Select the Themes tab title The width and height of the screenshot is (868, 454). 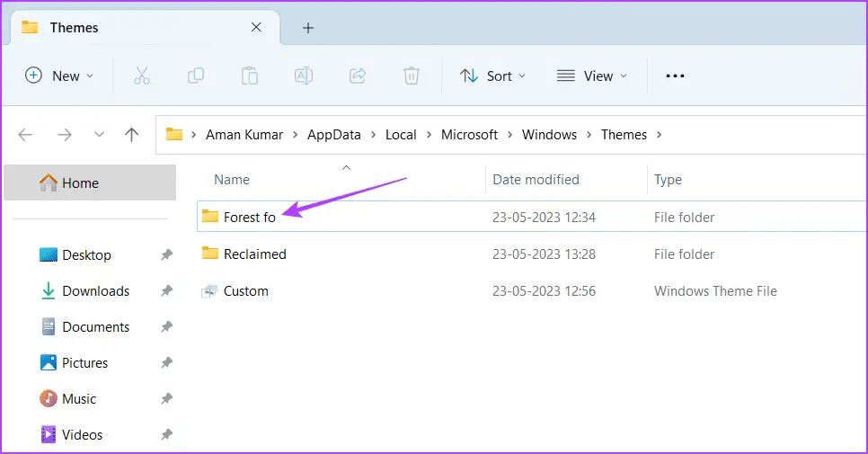click(75, 28)
